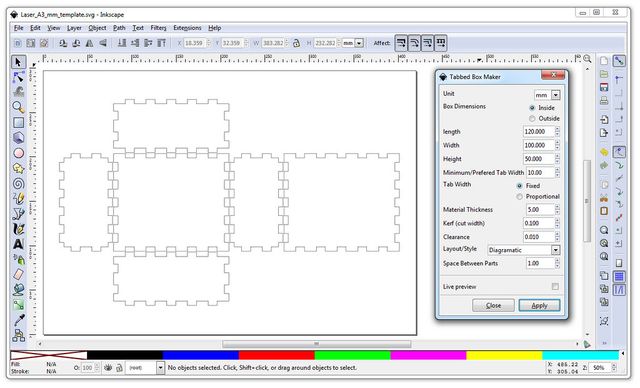
Task: Pick the red color swatch in palette
Action: point(276,355)
